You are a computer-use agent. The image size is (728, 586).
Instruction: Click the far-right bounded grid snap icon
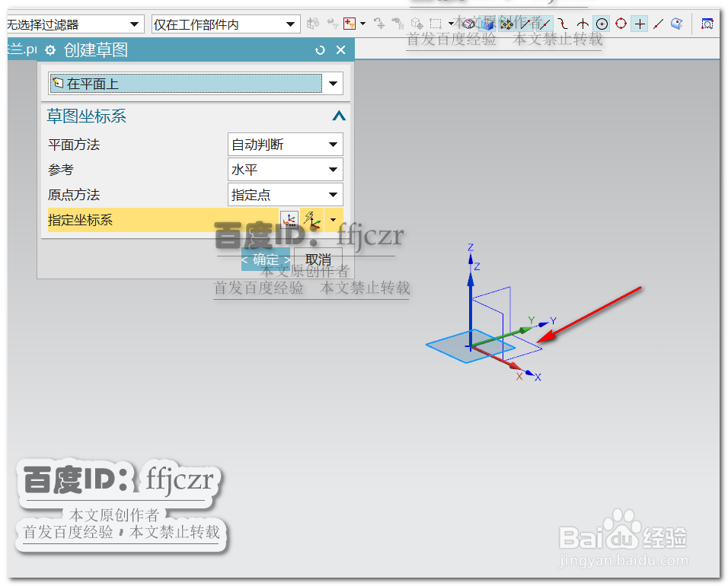coord(707,23)
